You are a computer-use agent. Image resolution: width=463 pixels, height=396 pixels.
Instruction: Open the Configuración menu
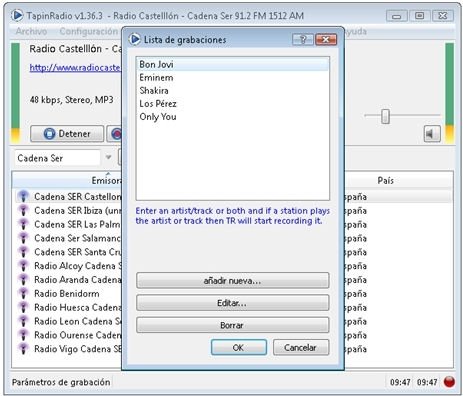point(89,31)
